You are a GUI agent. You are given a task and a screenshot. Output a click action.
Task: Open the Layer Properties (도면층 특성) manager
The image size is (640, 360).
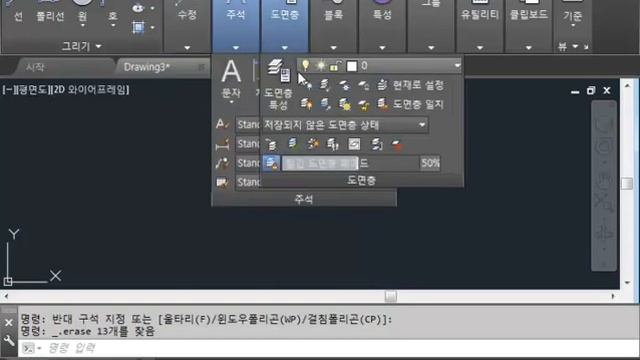pos(279,84)
